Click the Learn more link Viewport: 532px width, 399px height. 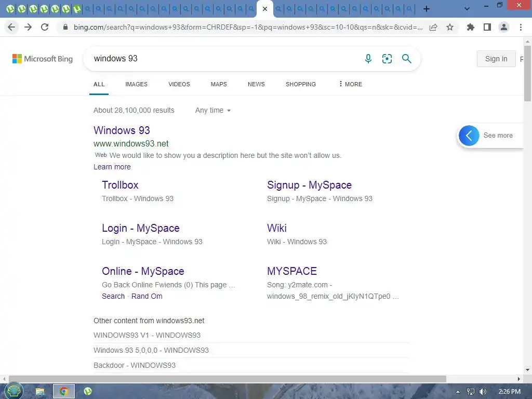[x=112, y=167]
